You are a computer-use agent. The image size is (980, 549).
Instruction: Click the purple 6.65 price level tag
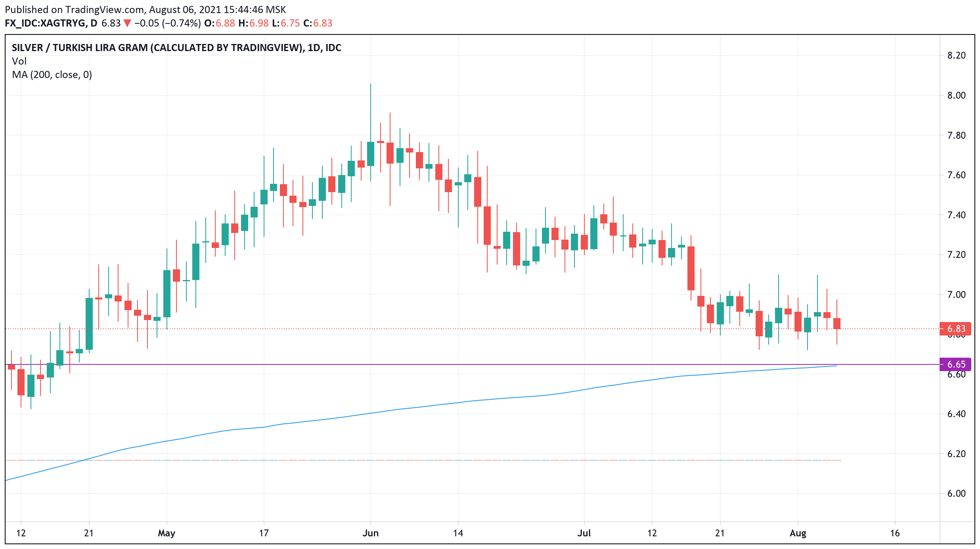[x=955, y=364]
